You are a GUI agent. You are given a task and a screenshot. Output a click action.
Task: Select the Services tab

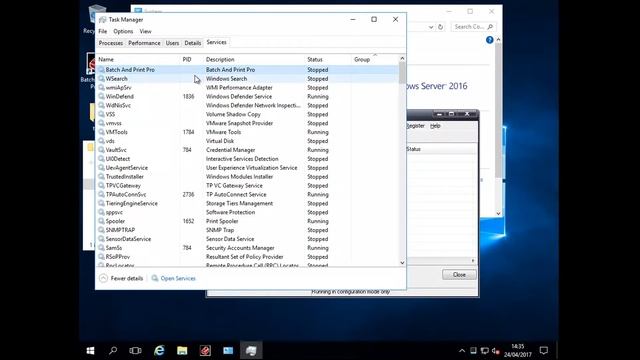[216, 42]
